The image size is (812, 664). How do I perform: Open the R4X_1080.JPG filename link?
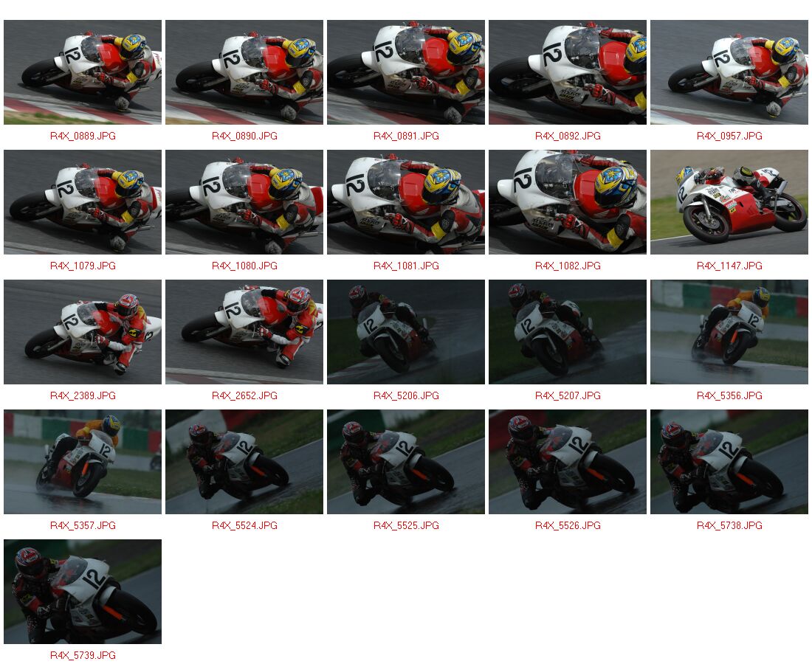point(244,266)
